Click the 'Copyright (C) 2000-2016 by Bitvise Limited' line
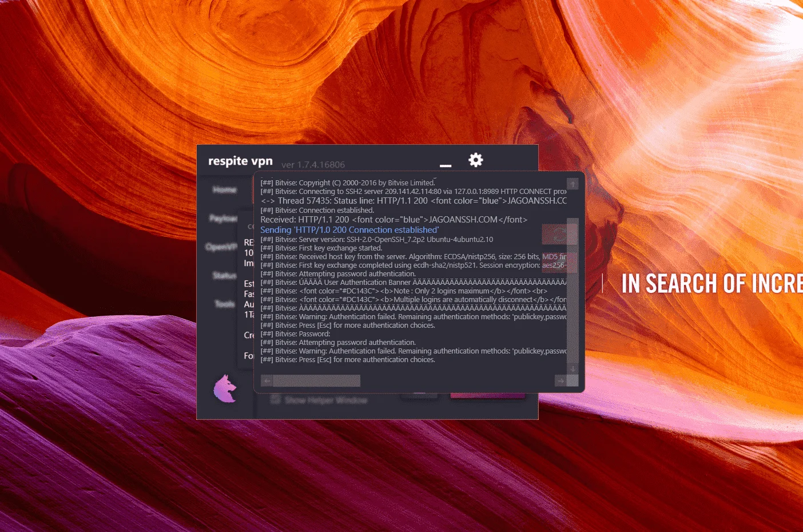 click(348, 183)
